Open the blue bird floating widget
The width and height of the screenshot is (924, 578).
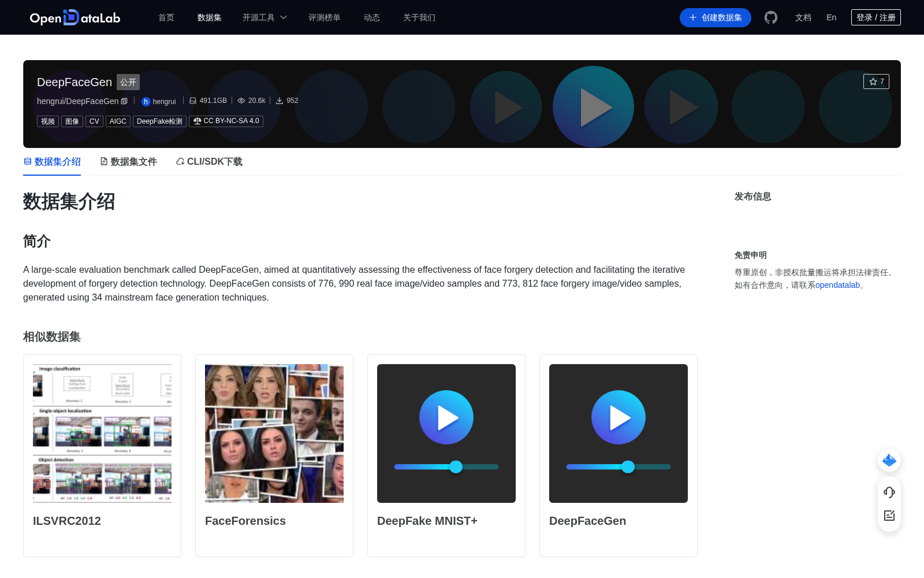[889, 460]
